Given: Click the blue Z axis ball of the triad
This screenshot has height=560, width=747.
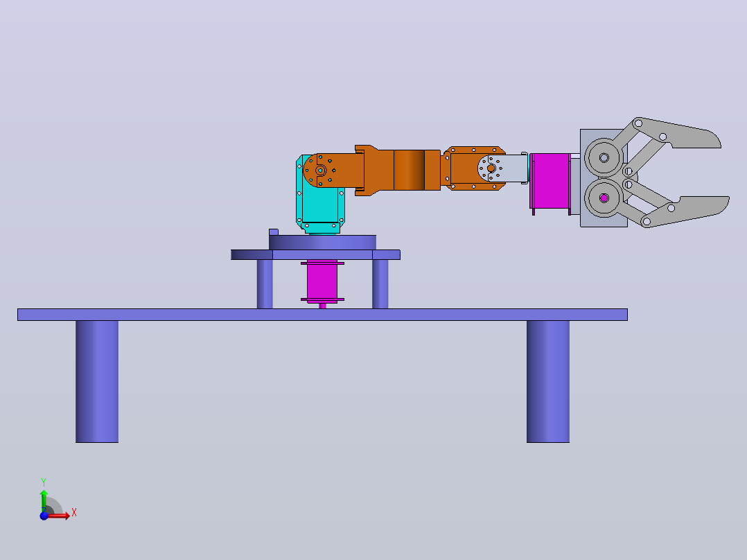Looking at the screenshot, I should click(x=44, y=516).
